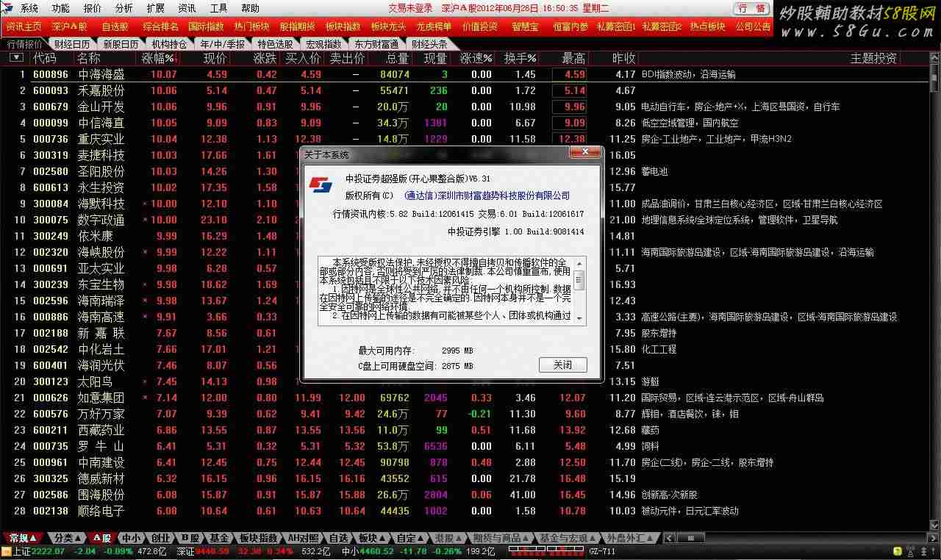
Task: Expand the 分类 bottom tab menu
Action: pyautogui.click(x=79, y=539)
